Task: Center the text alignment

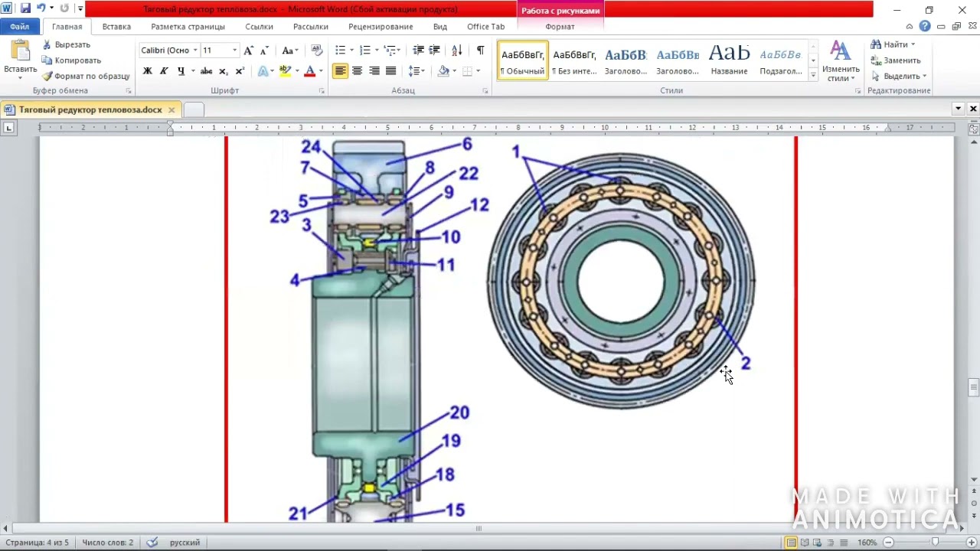Action: [357, 71]
